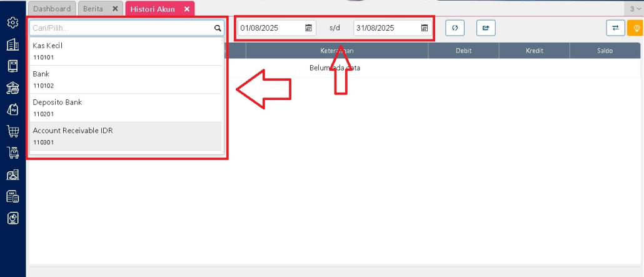
Task: Click the swap arrows icon button
Action: point(615,28)
